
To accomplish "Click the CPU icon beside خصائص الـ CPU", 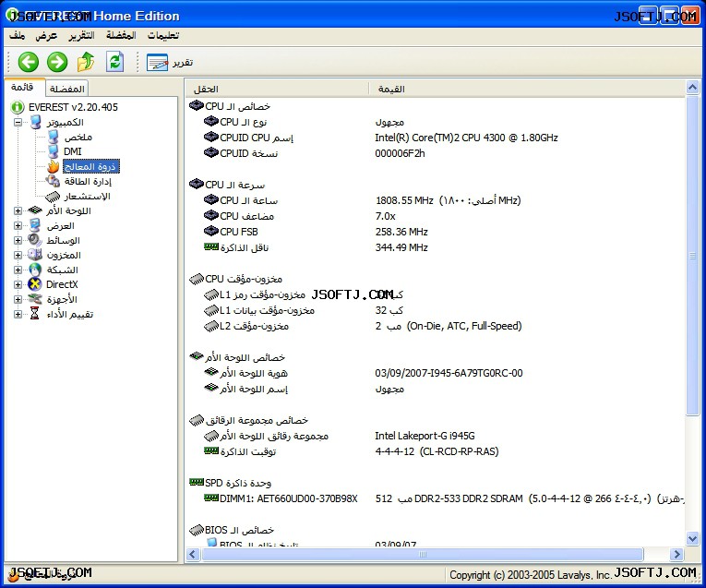I will 197,106.
